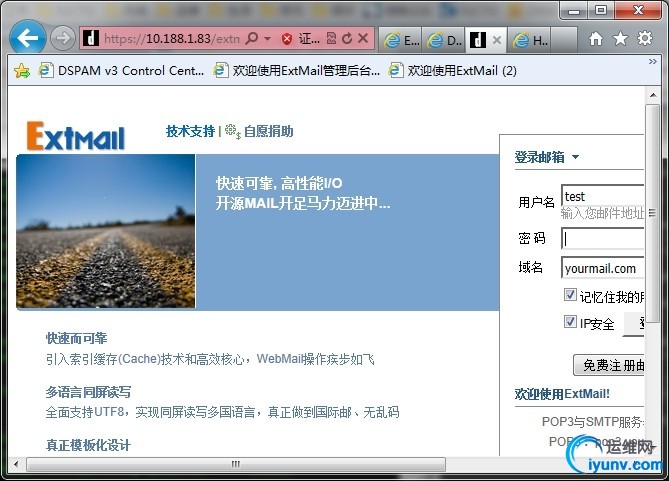Click the search magnifier in the address bar

click(252, 38)
